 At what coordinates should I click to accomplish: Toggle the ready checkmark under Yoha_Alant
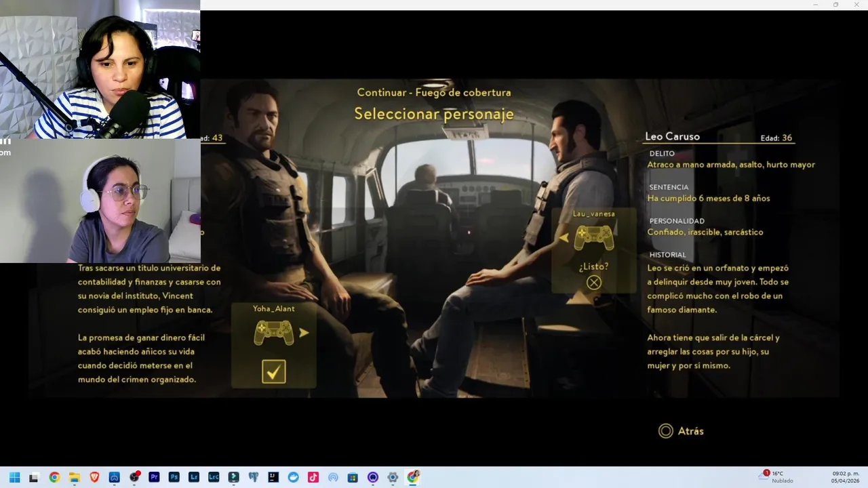click(274, 371)
